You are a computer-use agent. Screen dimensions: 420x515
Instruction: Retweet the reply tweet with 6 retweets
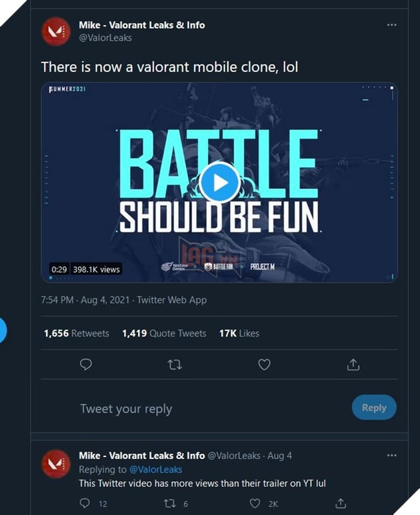coord(171,503)
